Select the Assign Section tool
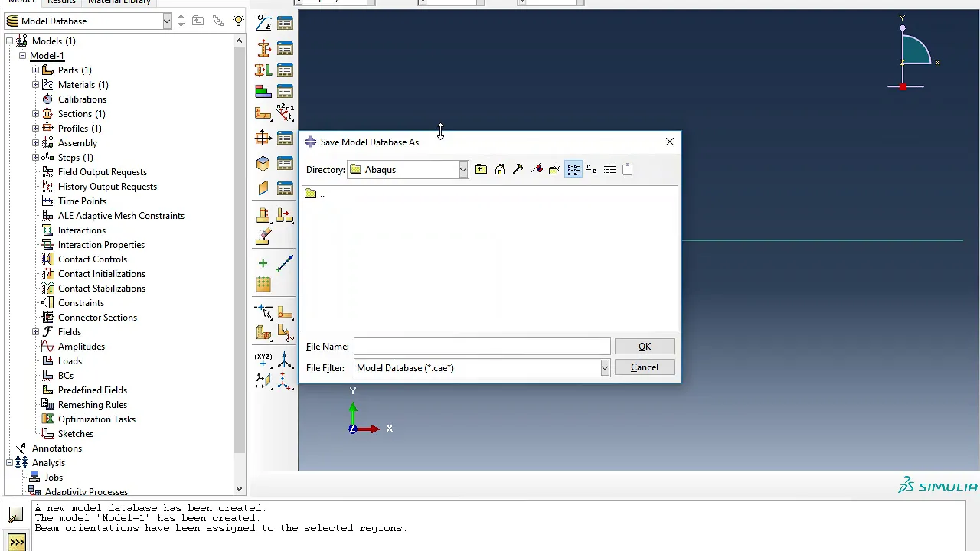 [x=263, y=70]
